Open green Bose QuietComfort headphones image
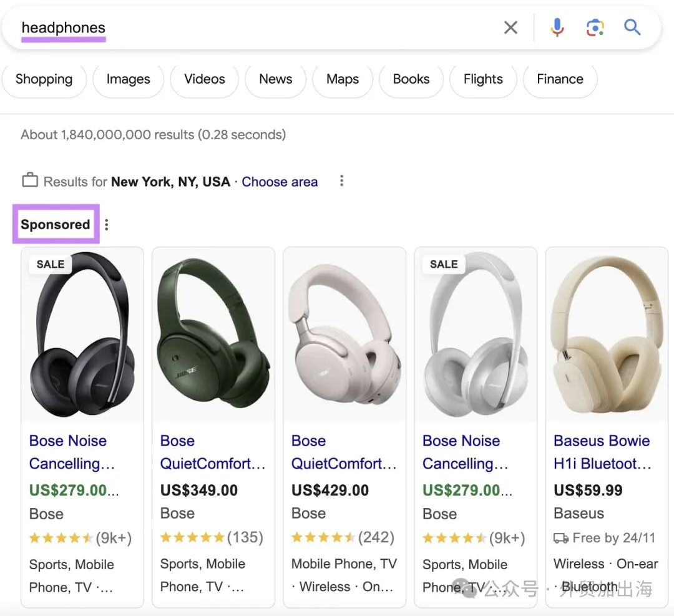The image size is (674, 616). pyautogui.click(x=213, y=335)
